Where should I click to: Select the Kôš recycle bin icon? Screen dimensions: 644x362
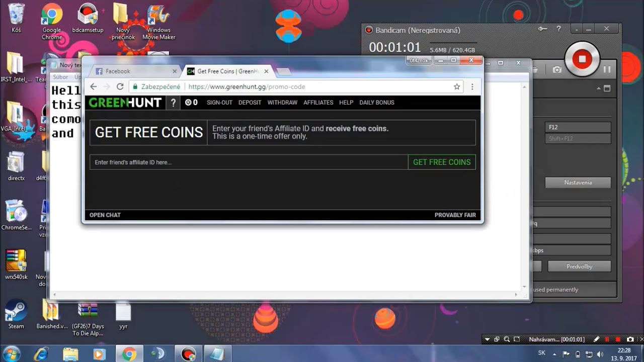[x=16, y=19]
